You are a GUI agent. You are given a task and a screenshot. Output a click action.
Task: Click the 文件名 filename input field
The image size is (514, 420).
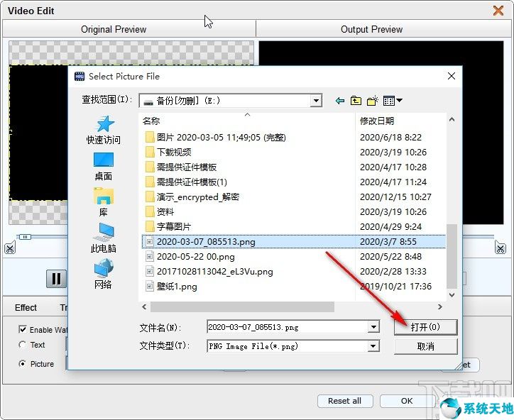(288, 327)
